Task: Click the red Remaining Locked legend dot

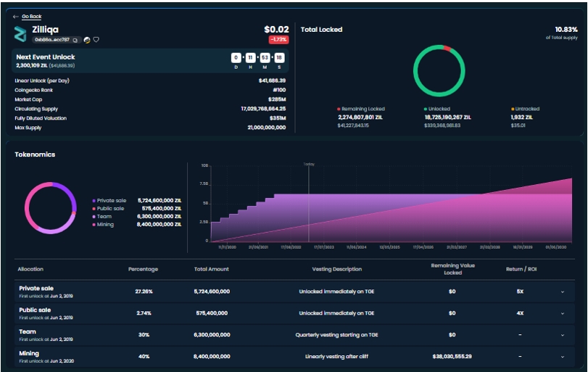Action: click(339, 109)
